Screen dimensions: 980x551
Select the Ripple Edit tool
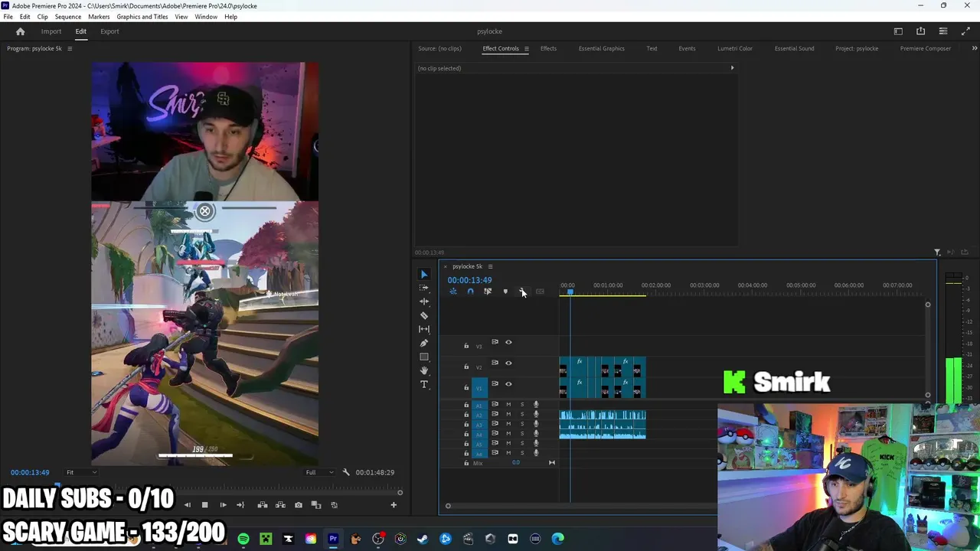click(423, 302)
